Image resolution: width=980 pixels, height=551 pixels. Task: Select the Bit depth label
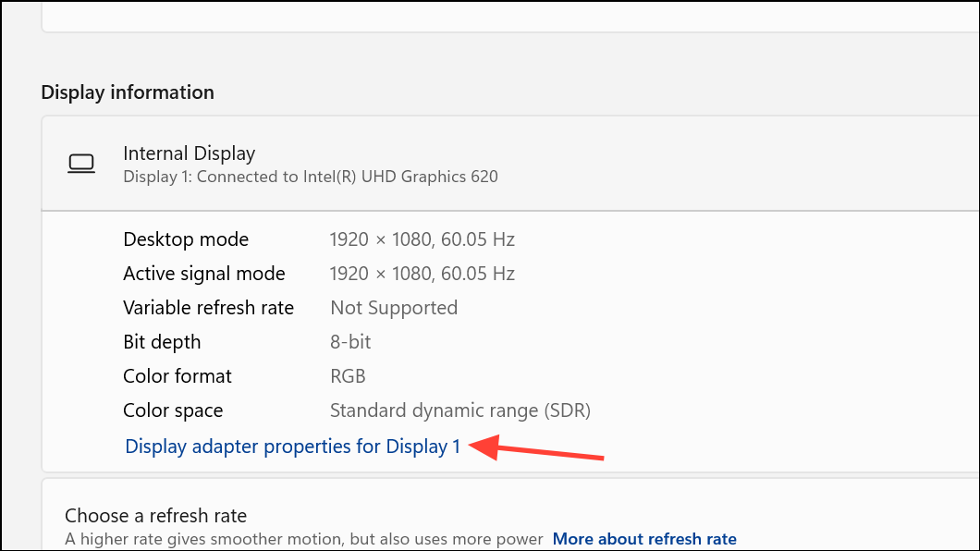pos(162,342)
